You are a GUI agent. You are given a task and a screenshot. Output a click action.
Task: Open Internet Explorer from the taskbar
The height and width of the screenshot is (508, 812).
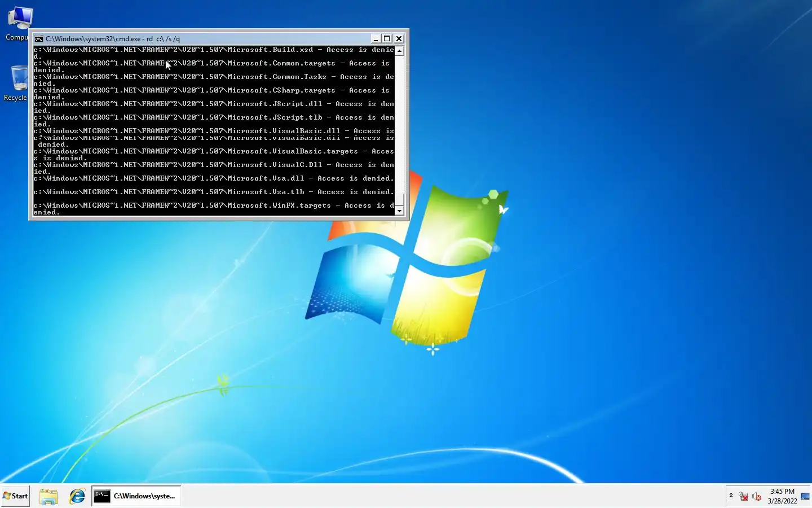(x=77, y=496)
